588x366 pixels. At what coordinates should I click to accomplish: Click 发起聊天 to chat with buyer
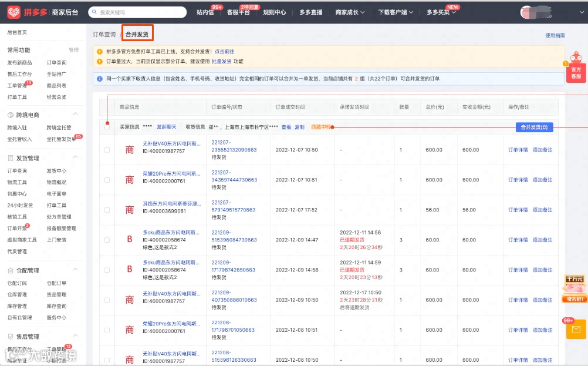pyautogui.click(x=167, y=127)
